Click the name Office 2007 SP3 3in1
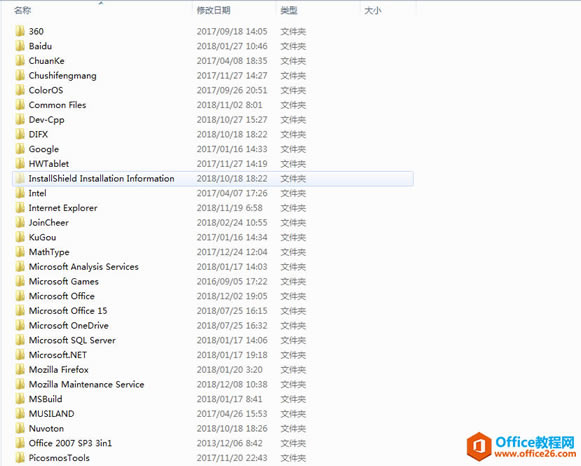The image size is (581, 466). (70, 443)
